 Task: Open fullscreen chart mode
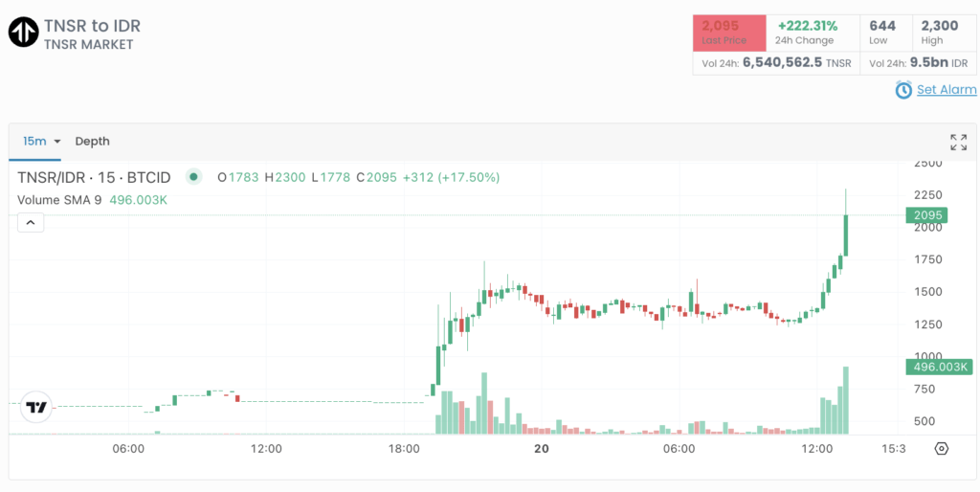pos(958,143)
